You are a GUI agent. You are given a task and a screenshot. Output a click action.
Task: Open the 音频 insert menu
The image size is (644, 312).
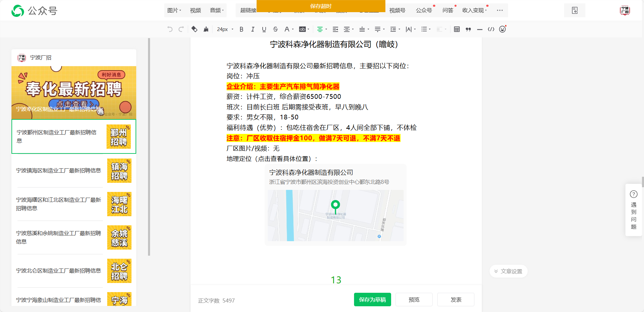coord(217,10)
